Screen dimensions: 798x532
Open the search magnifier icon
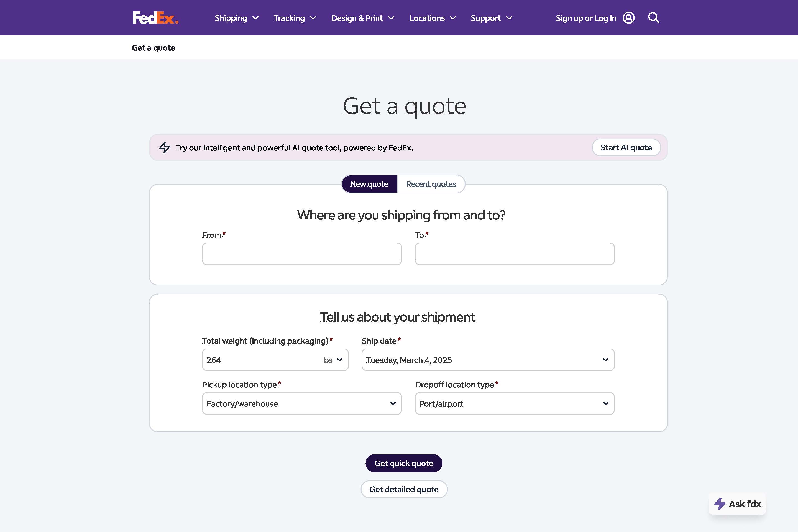[x=654, y=18]
